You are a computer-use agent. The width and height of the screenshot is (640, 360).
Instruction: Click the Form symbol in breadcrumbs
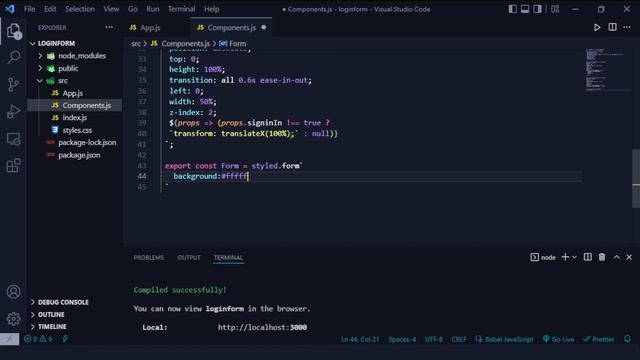pos(233,43)
